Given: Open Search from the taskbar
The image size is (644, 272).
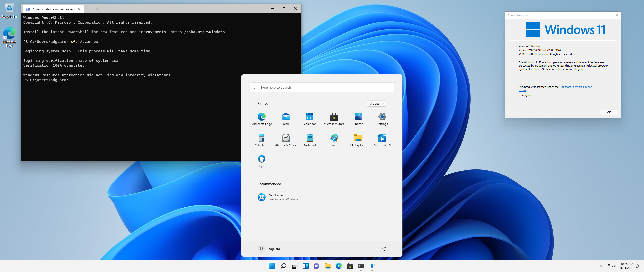Looking at the screenshot, I should pos(283,266).
